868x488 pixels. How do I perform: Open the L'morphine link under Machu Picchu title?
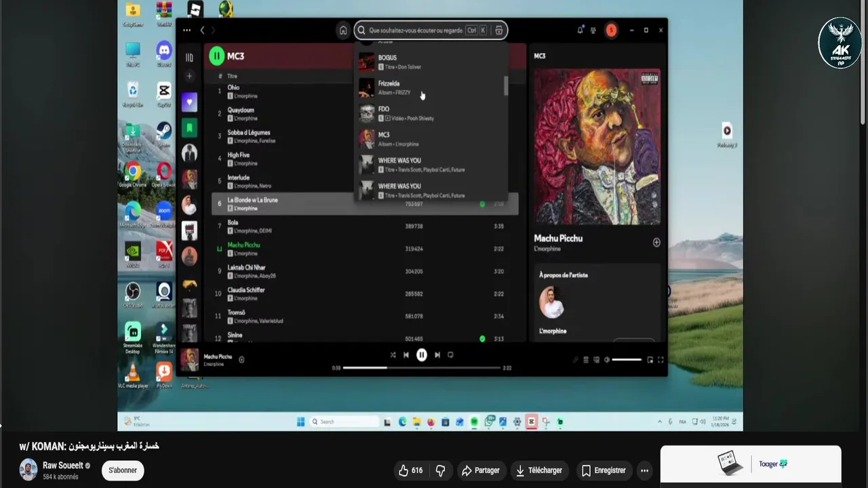pos(547,249)
